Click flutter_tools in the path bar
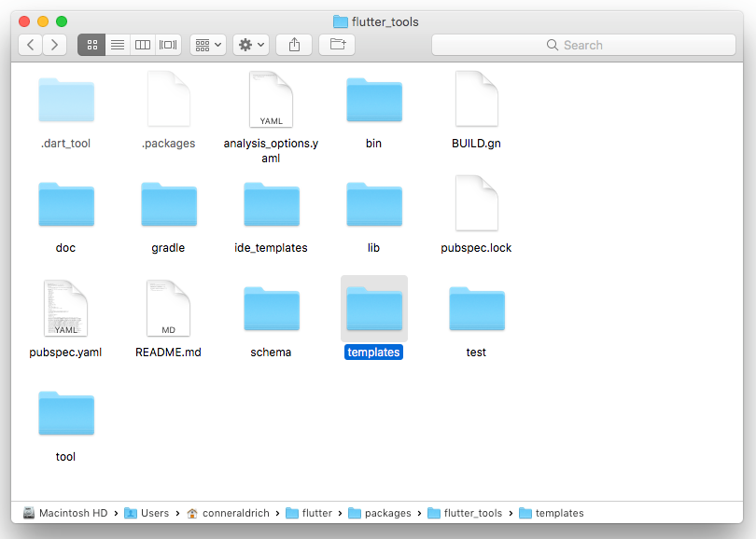The height and width of the screenshot is (539, 756). click(x=465, y=513)
